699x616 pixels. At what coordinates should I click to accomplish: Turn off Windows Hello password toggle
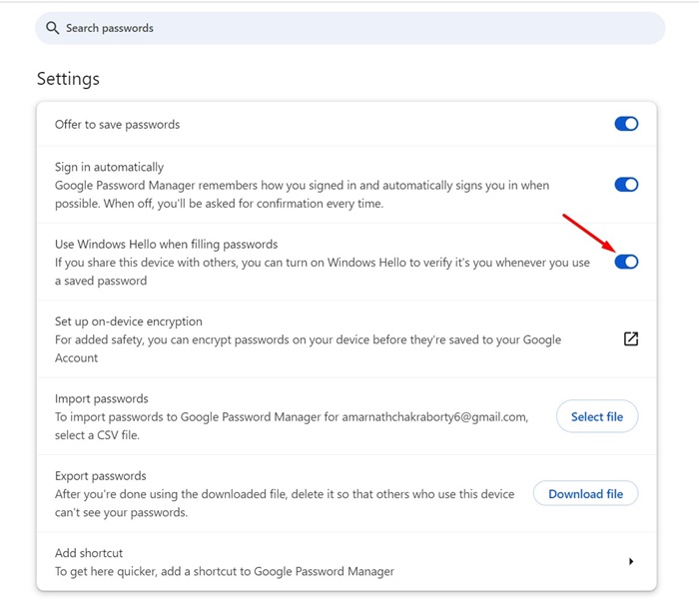626,262
